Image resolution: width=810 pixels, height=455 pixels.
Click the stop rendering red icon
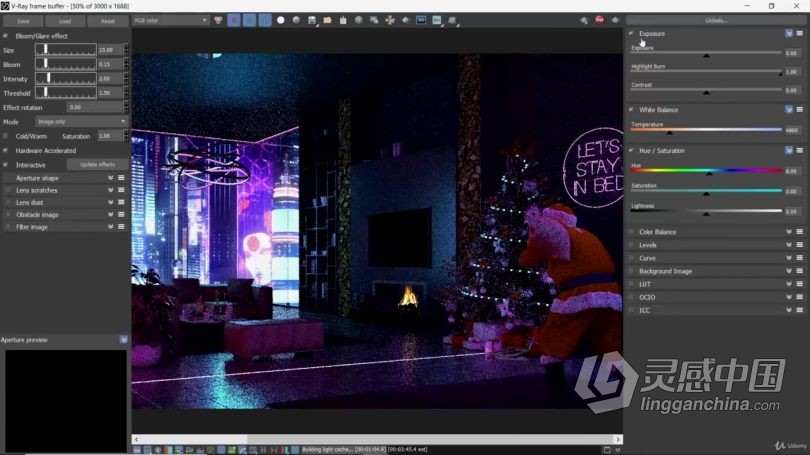[599, 20]
